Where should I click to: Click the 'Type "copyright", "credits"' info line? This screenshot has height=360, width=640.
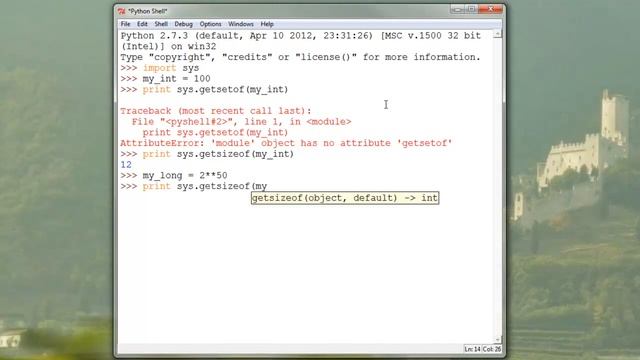point(300,57)
